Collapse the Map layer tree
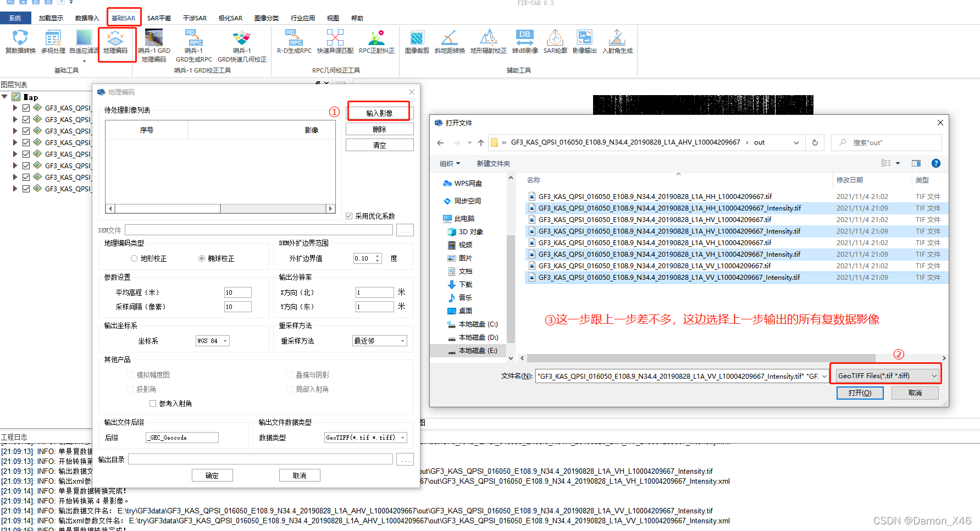980x531 pixels. pos(5,97)
